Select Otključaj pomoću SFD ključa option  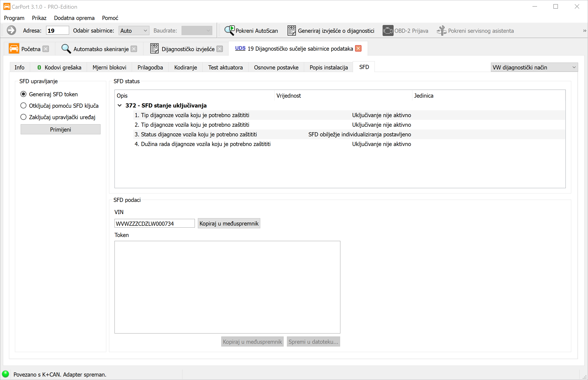23,106
